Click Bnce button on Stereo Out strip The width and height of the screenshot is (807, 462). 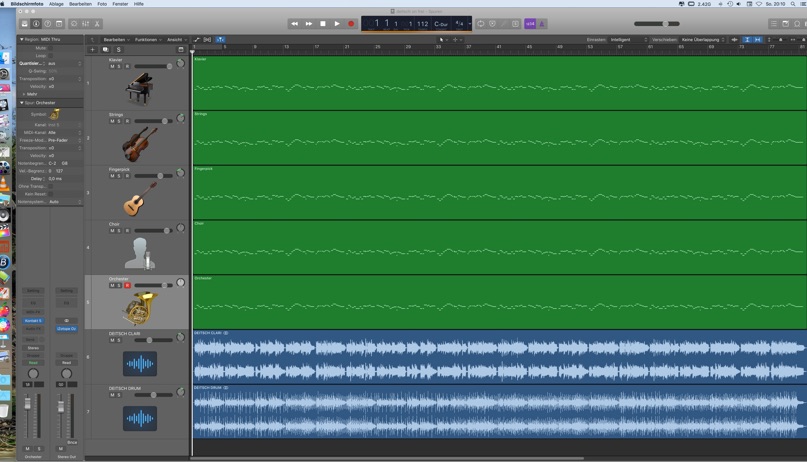pyautogui.click(x=72, y=442)
